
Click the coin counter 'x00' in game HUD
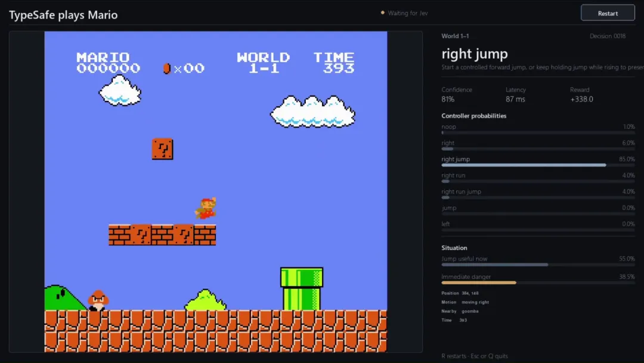pyautogui.click(x=189, y=68)
